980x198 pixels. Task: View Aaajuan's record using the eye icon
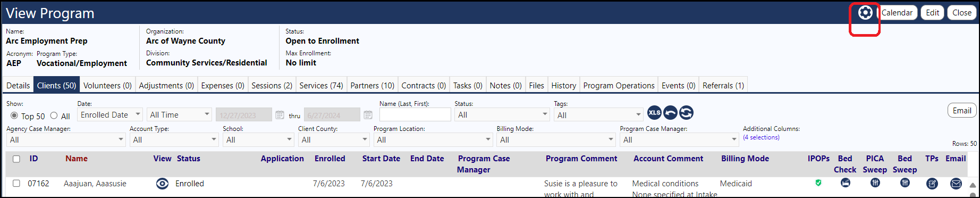[x=162, y=184]
